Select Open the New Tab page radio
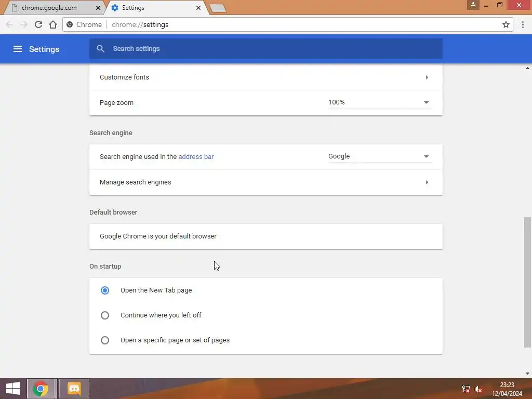The image size is (532, 399). [105, 290]
